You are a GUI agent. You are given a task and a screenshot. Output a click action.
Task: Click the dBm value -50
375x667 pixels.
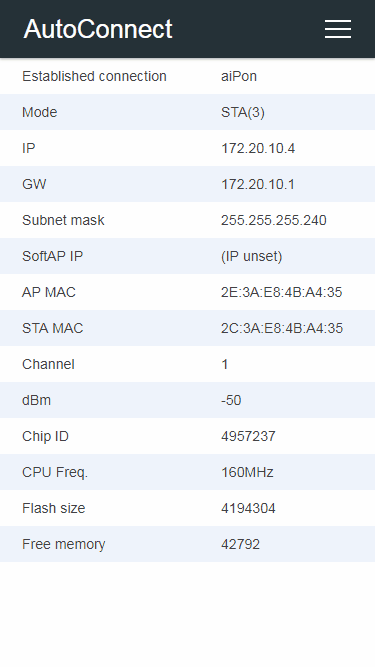coord(231,400)
